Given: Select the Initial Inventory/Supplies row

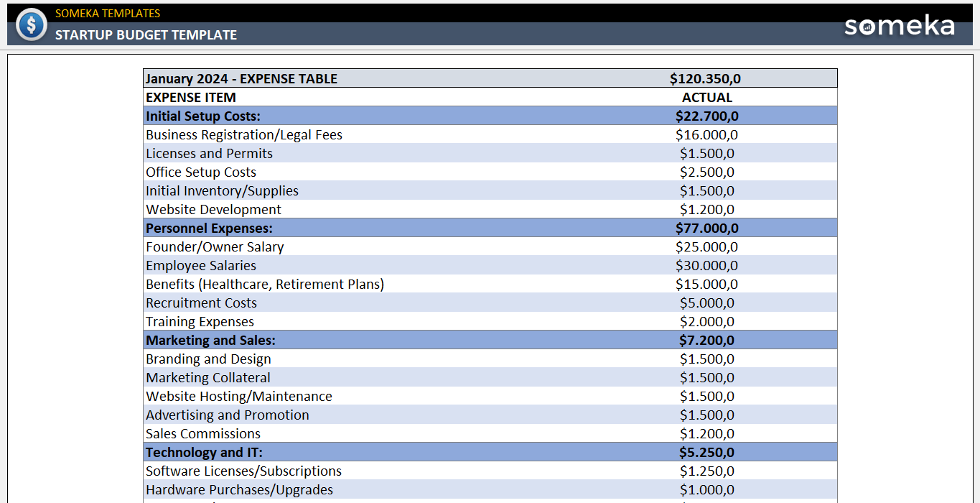Looking at the screenshot, I should click(490, 190).
